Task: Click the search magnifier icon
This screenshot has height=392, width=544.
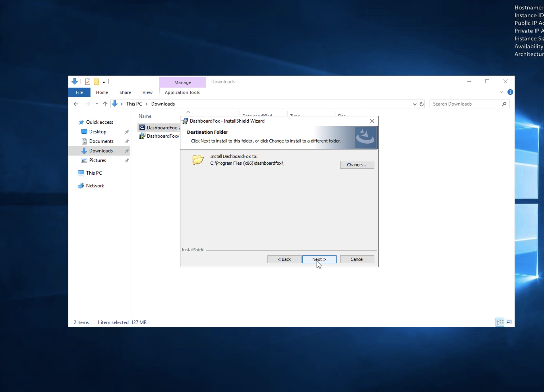Action: pyautogui.click(x=504, y=104)
